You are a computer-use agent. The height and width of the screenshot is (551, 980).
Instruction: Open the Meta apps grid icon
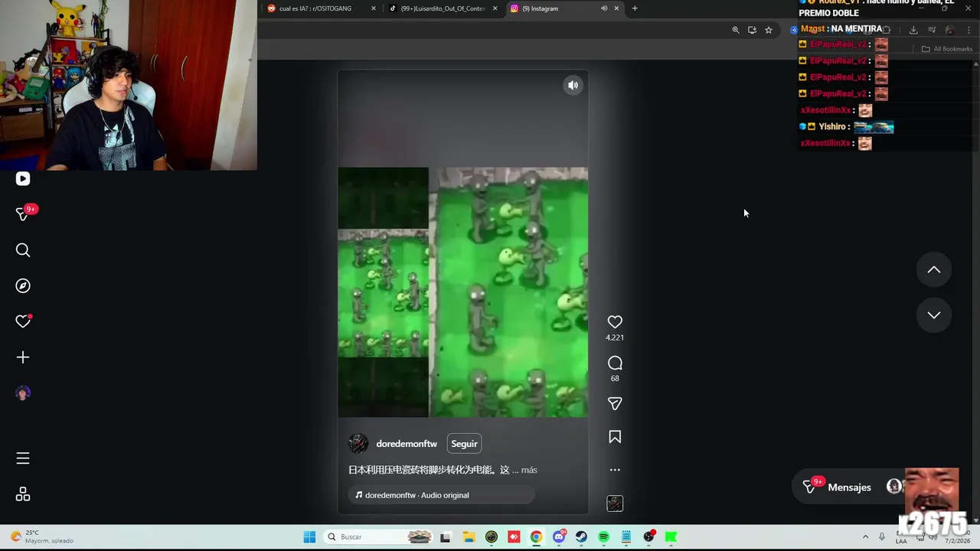[x=23, y=494]
